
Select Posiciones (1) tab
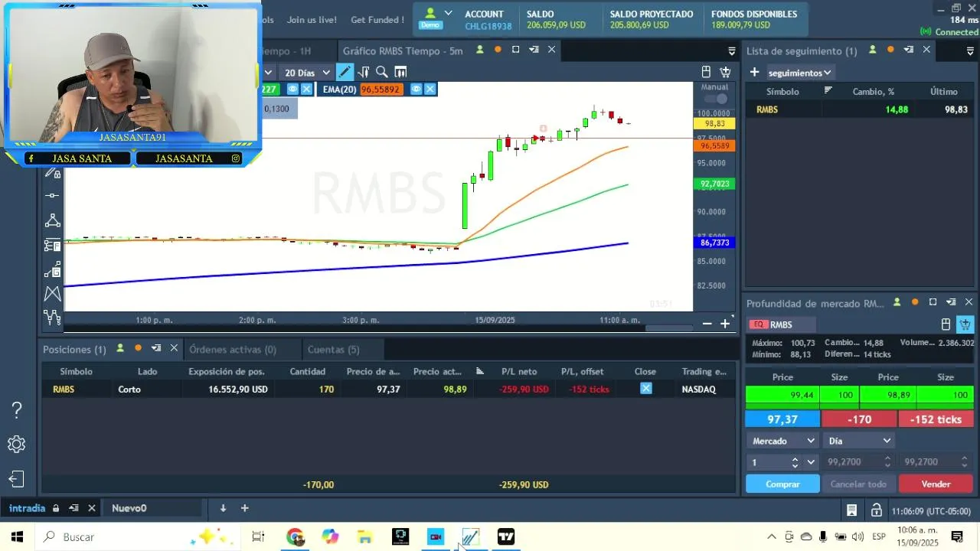(x=74, y=349)
